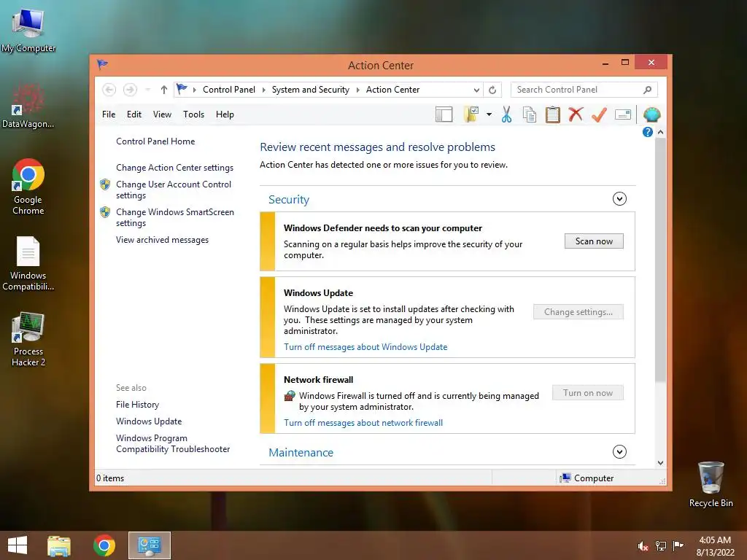Collapse the Security section chevron
The height and width of the screenshot is (560, 747).
(619, 198)
